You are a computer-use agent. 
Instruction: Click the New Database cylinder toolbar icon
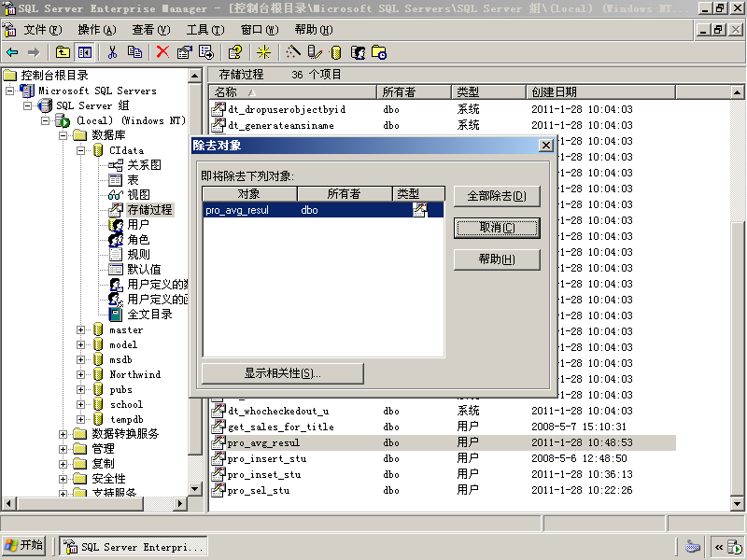336,52
